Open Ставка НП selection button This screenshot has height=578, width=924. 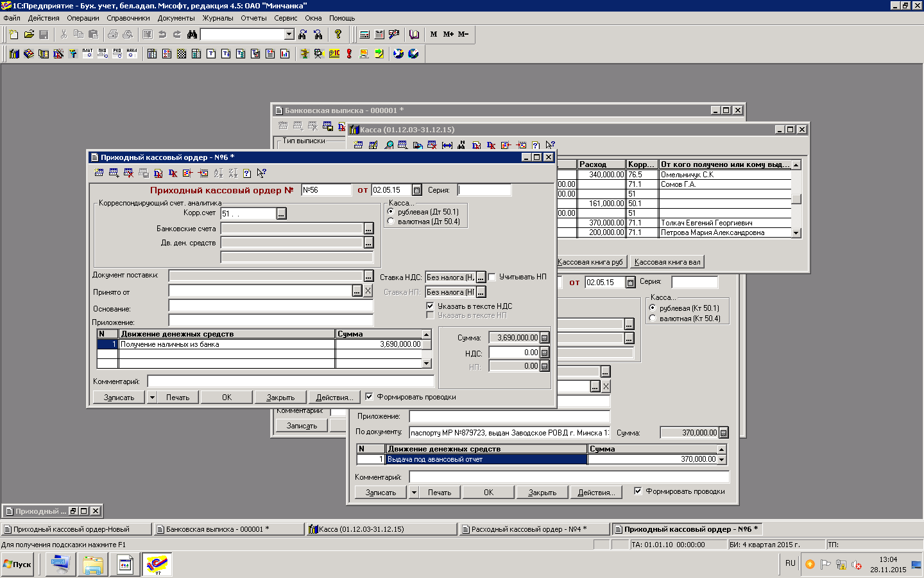[x=481, y=292]
